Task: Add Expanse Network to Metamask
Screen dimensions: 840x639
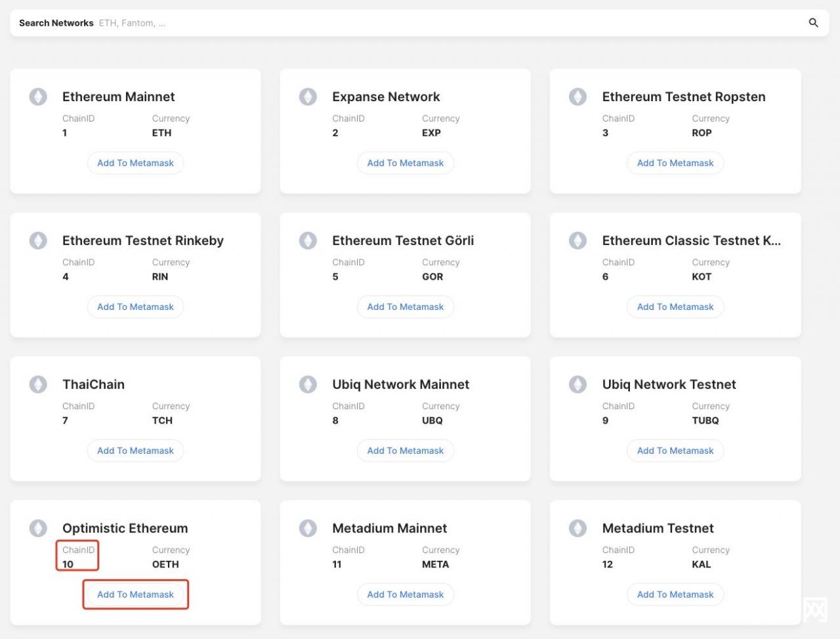Action: coord(406,163)
